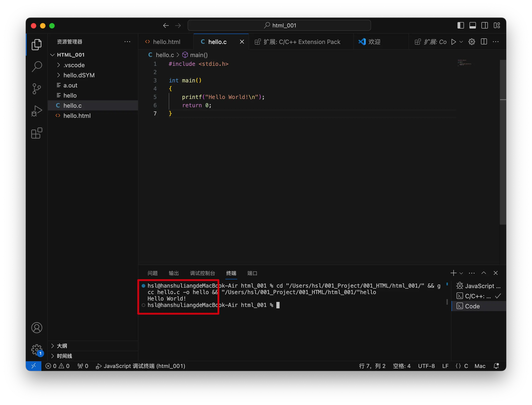Open terminal panel more actions ellipsis
This screenshot has height=405, width=532.
pos(472,273)
